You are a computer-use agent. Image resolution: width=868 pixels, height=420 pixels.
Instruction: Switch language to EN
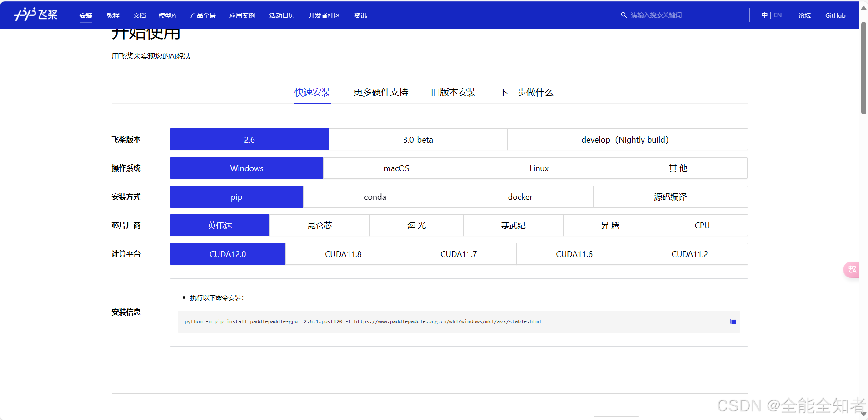778,15
